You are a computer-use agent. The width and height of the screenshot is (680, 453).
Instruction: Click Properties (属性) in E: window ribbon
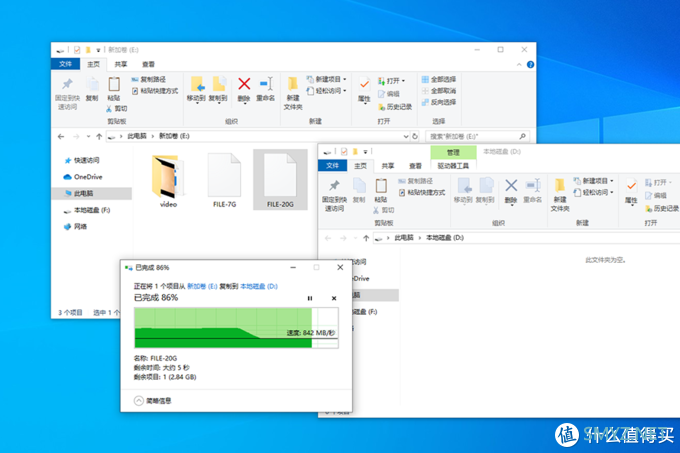point(364,90)
